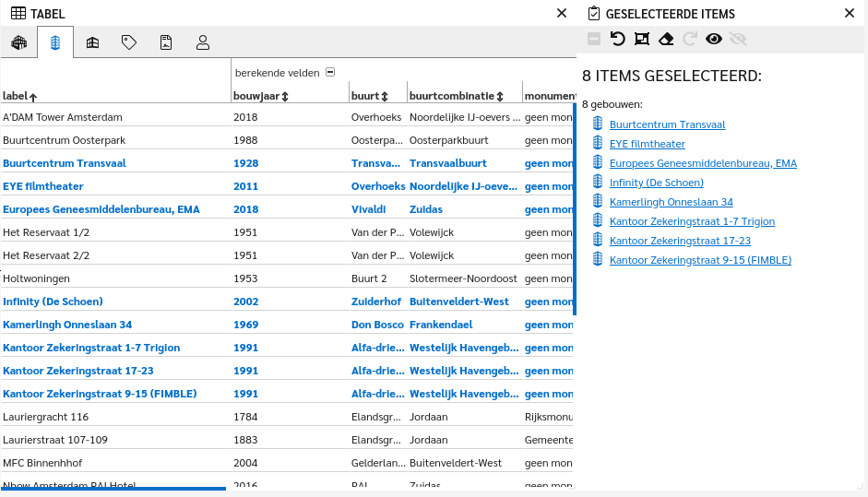Select the A'DAM Tower Amsterdam row
The height and width of the screenshot is (497, 868).
63,117
